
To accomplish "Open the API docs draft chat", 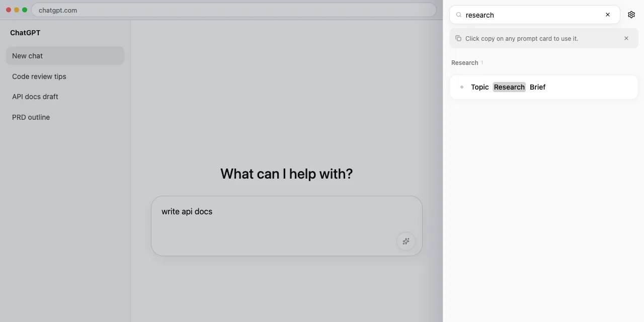I will pyautogui.click(x=65, y=97).
